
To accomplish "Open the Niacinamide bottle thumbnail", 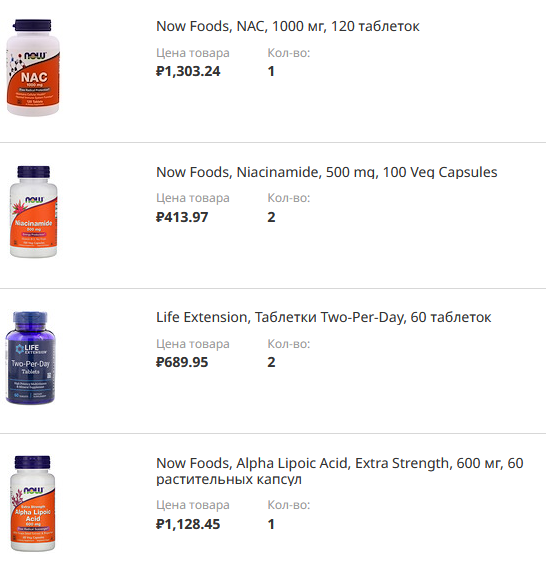I will point(33,212).
